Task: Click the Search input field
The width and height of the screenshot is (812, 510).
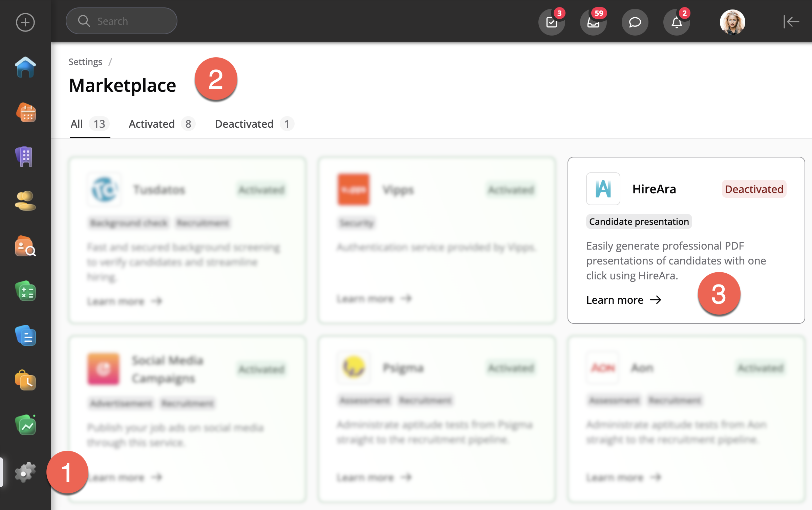Action: click(121, 21)
